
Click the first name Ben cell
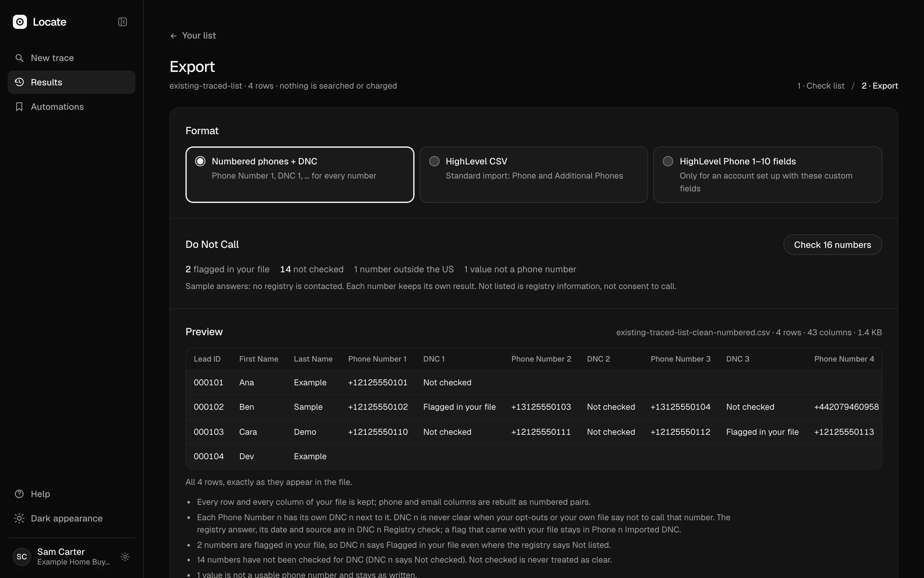[x=247, y=407]
